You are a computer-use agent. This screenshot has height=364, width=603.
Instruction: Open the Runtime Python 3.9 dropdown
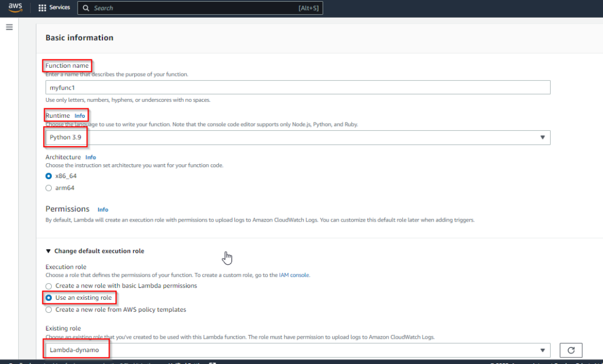click(297, 137)
